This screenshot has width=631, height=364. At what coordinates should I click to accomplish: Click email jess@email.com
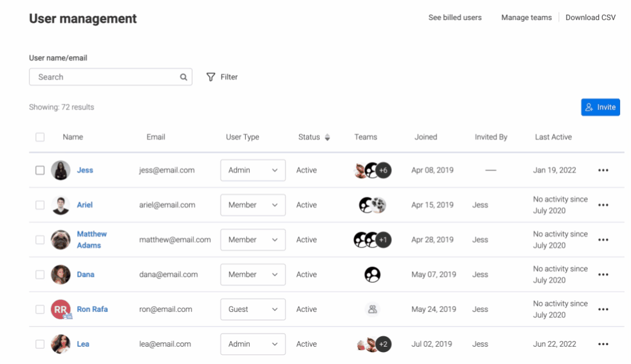pos(166,171)
